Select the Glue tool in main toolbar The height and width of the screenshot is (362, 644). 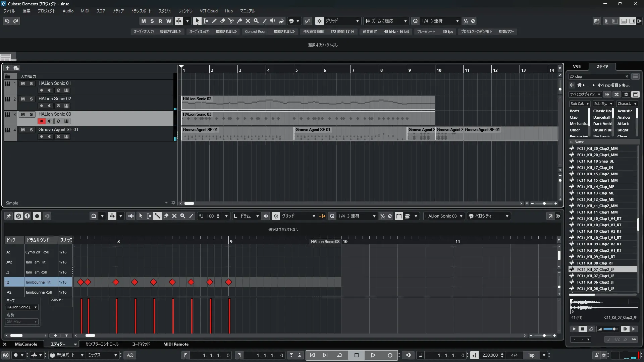tap(239, 21)
